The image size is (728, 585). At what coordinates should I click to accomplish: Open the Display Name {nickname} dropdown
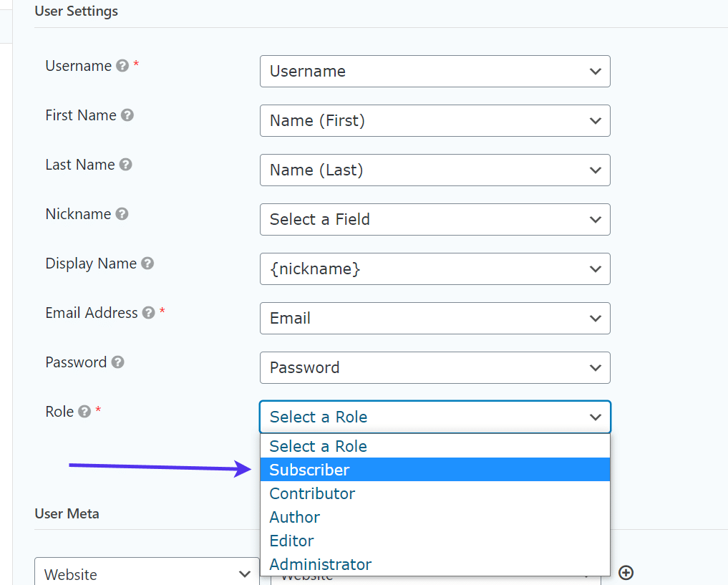pyautogui.click(x=435, y=269)
